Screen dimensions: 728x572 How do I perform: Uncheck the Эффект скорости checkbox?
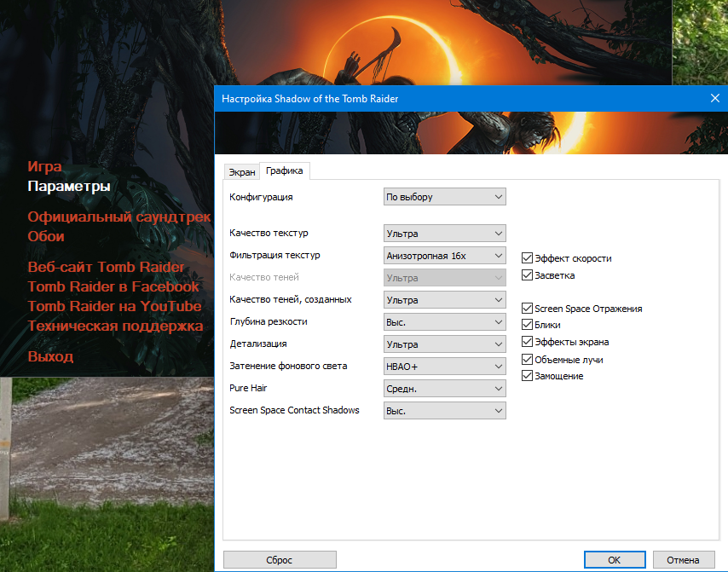point(527,258)
